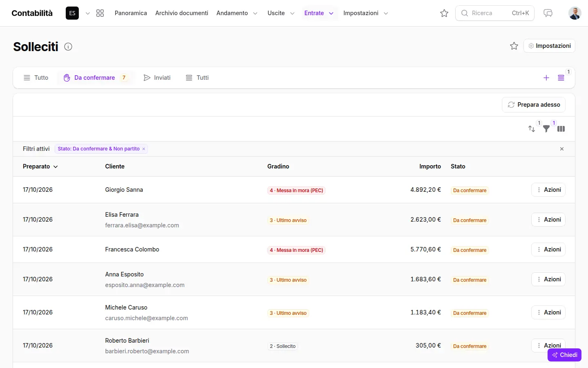The image size is (588, 368).
Task: Select the Da confermare tab
Action: 96,78
